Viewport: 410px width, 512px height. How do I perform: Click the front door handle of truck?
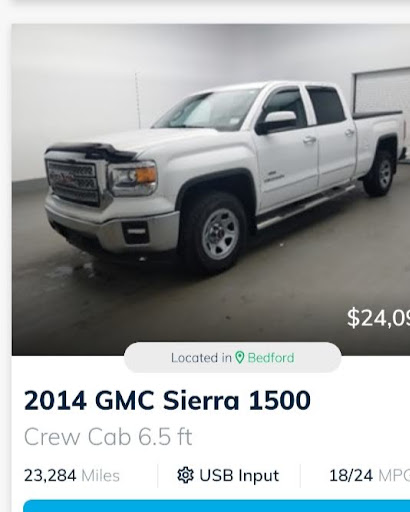309,140
